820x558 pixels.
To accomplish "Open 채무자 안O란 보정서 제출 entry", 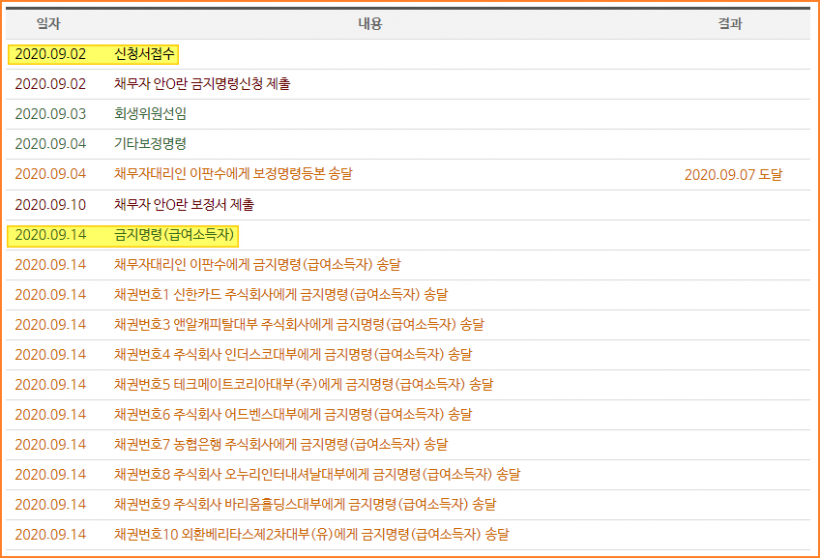I will point(184,204).
